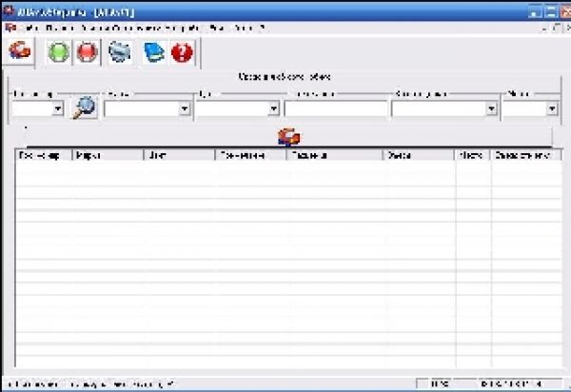
Task: Expand the filter dropdown before the magnifier icon
Action: coord(58,108)
